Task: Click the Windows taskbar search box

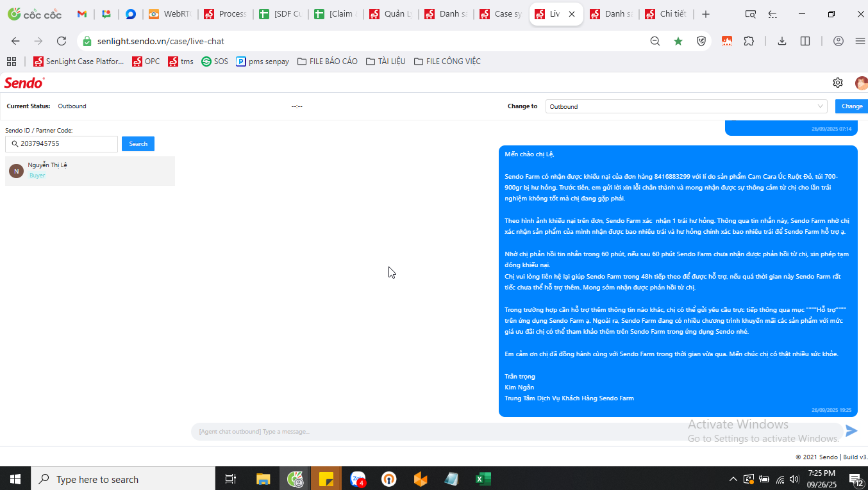Action: click(x=123, y=479)
